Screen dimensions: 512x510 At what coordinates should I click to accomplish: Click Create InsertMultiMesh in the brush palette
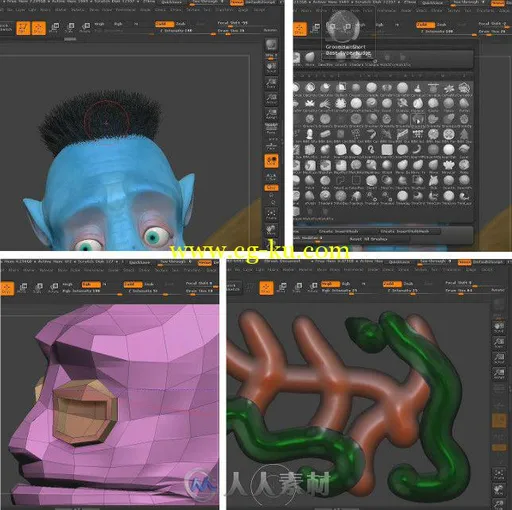point(405,231)
